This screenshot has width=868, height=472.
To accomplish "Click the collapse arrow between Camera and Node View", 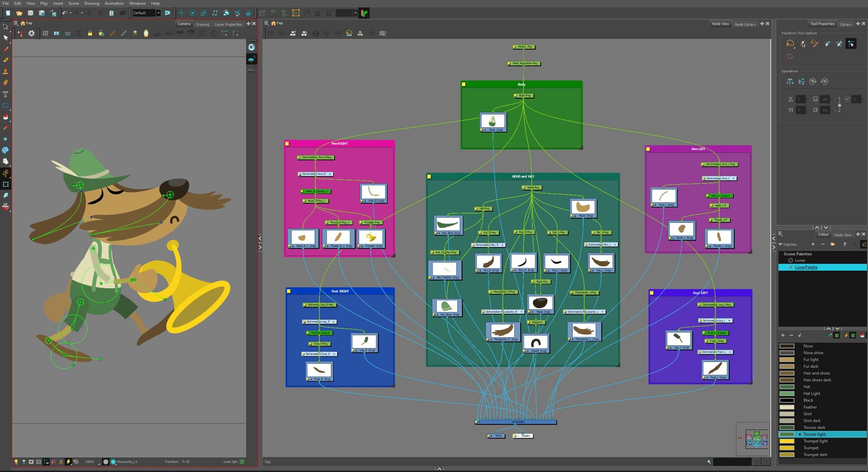I will click(x=260, y=238).
